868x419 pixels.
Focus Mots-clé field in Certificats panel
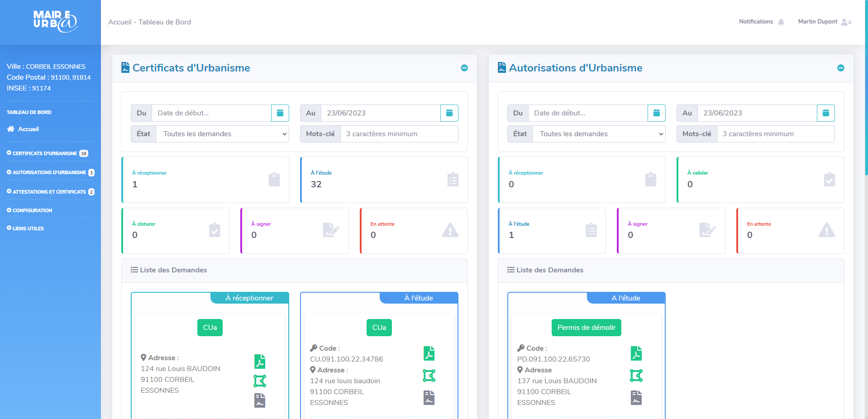point(399,134)
